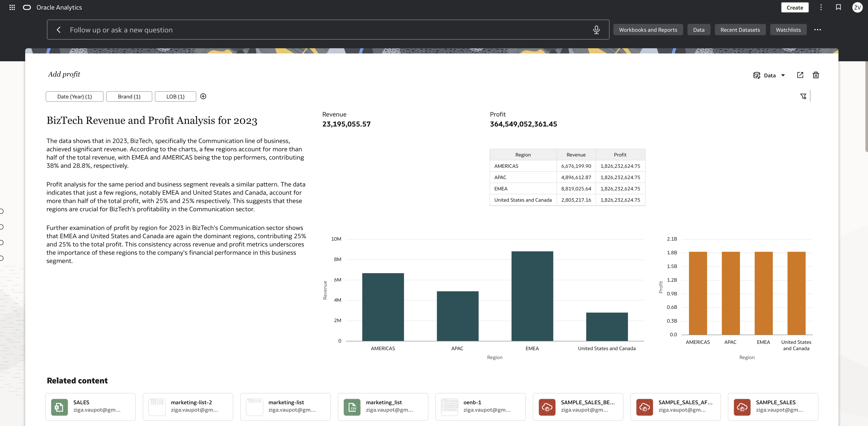The height and width of the screenshot is (426, 868).
Task: Click the EMEA revenue bar
Action: tap(532, 296)
